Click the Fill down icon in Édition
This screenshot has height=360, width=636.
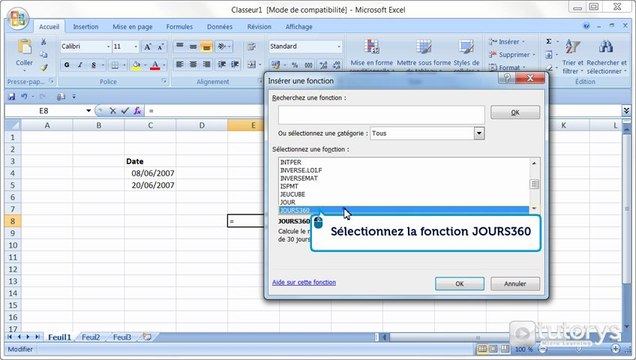549,54
